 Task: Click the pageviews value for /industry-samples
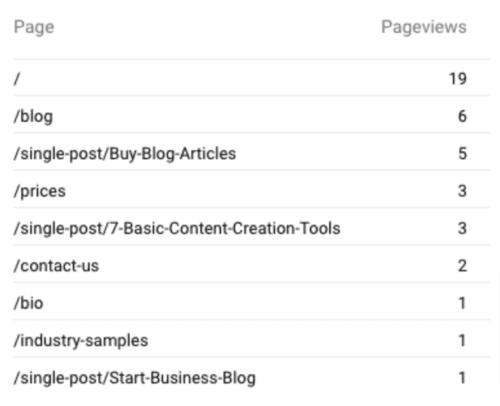click(462, 340)
